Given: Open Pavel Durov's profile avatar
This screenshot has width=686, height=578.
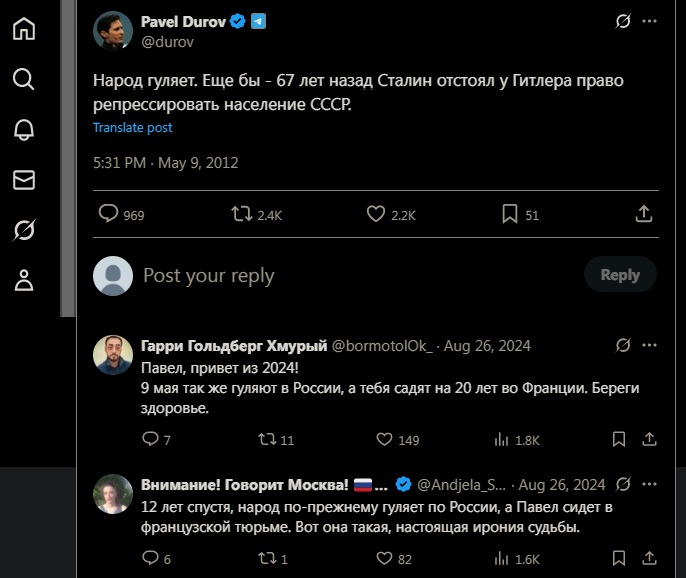Looking at the screenshot, I should coord(113,31).
